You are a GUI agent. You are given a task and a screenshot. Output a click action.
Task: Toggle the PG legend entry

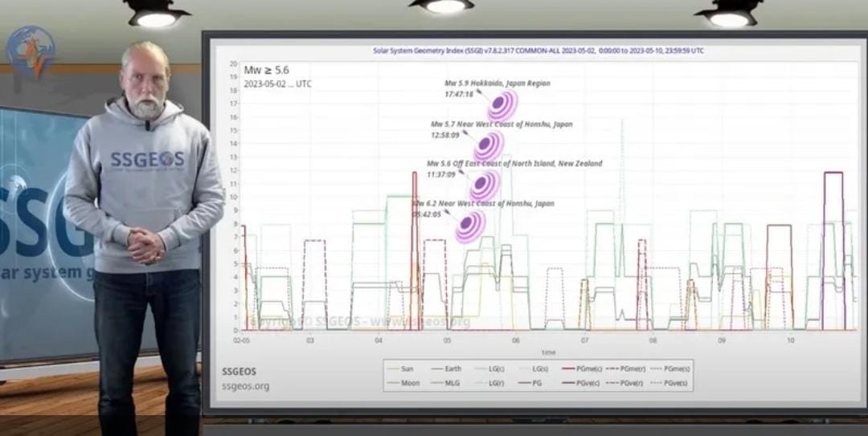tap(530, 383)
